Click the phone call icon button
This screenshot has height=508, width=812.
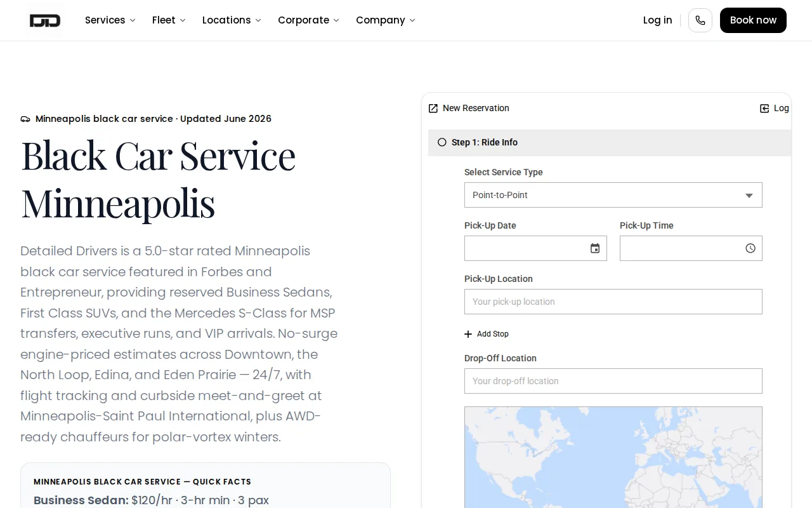click(x=700, y=20)
